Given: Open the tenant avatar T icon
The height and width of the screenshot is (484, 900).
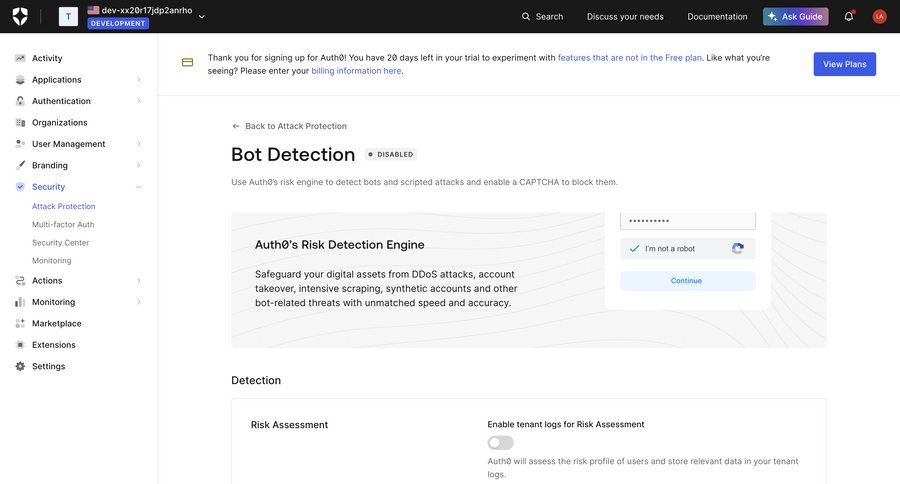Looking at the screenshot, I should pos(68,16).
